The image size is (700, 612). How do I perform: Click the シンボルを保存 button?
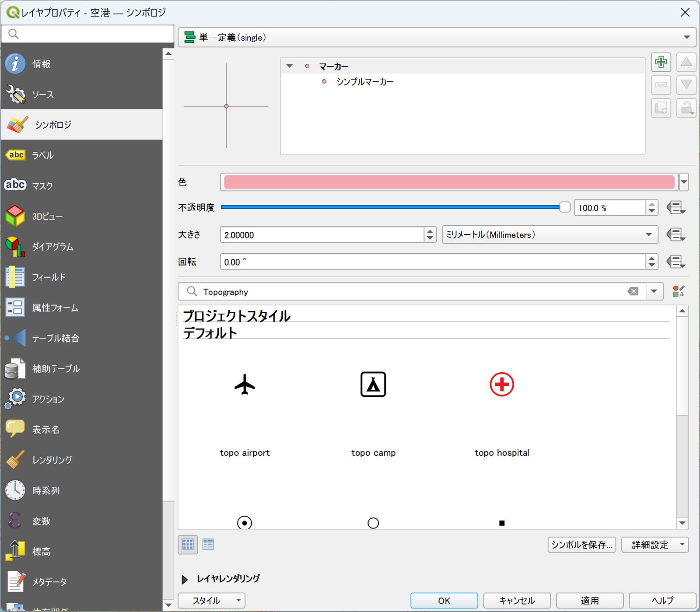coord(582,545)
